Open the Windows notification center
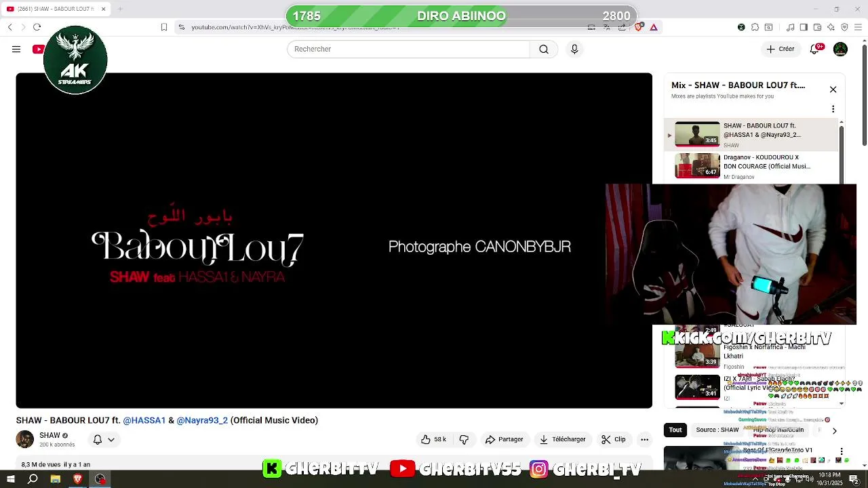 pos(854,480)
